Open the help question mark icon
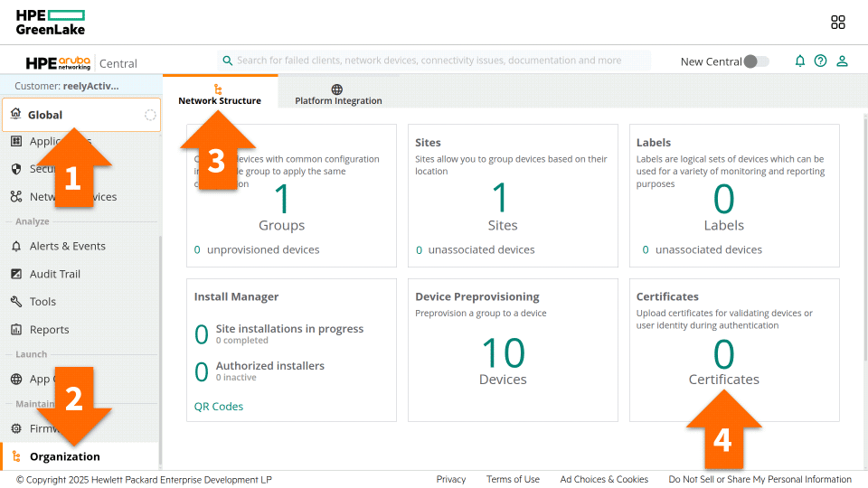 tap(820, 61)
